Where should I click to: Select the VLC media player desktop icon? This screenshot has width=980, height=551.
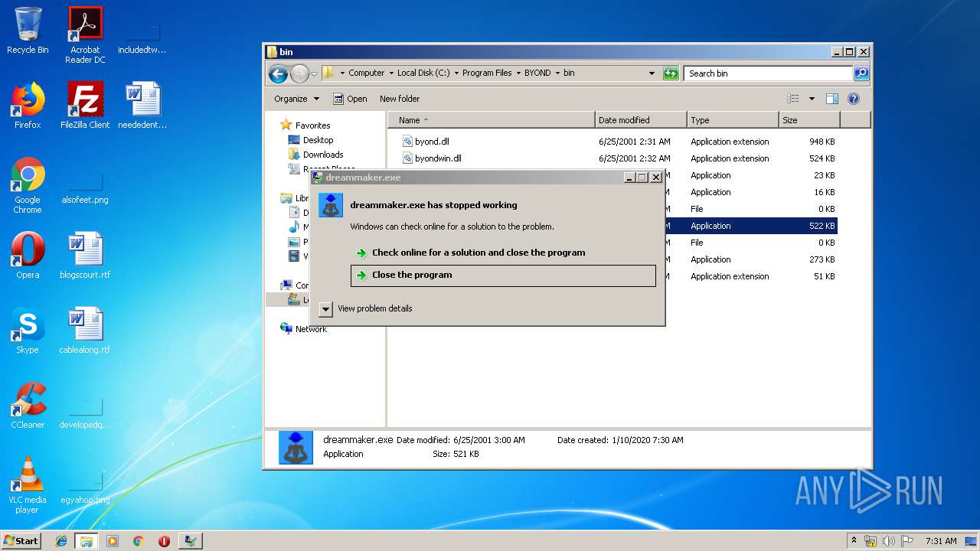(x=28, y=485)
